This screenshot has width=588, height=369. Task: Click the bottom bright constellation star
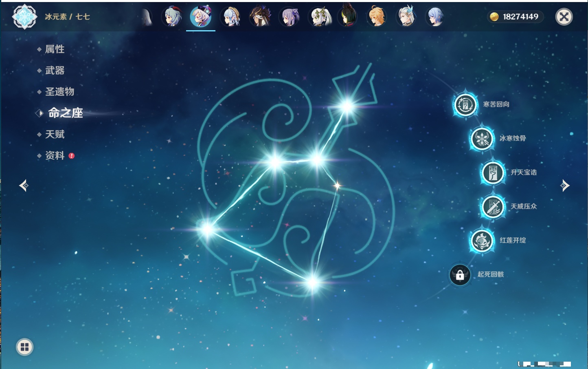click(312, 281)
